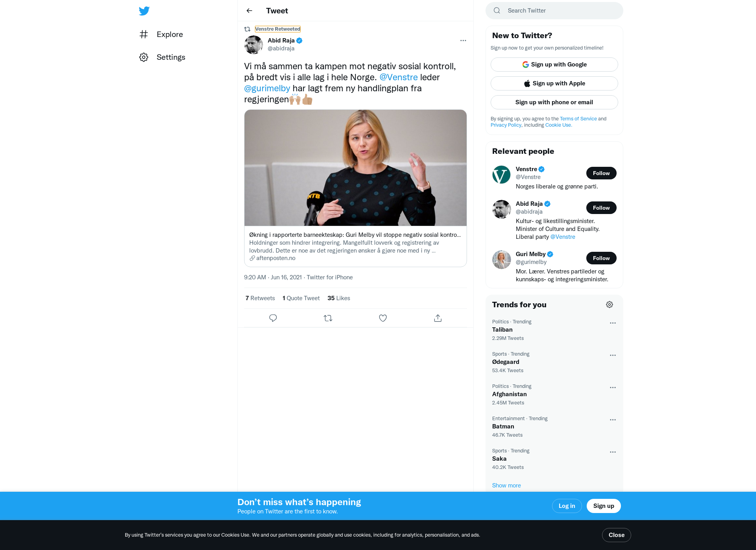Open Explore in the left sidebar

161,34
